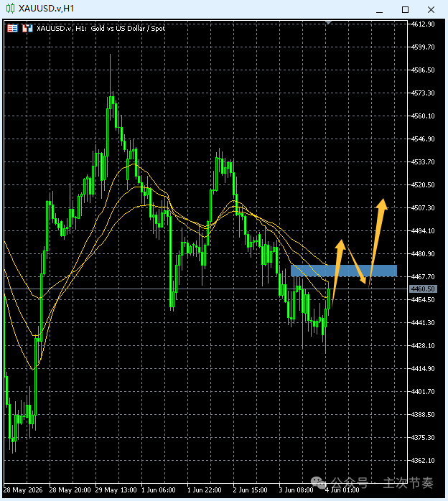
Task: Click the time axis label 3 Jun 08:00
Action: tap(297, 490)
